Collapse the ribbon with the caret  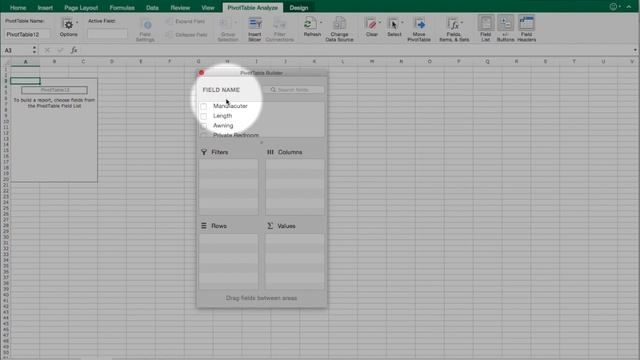tap(629, 7)
